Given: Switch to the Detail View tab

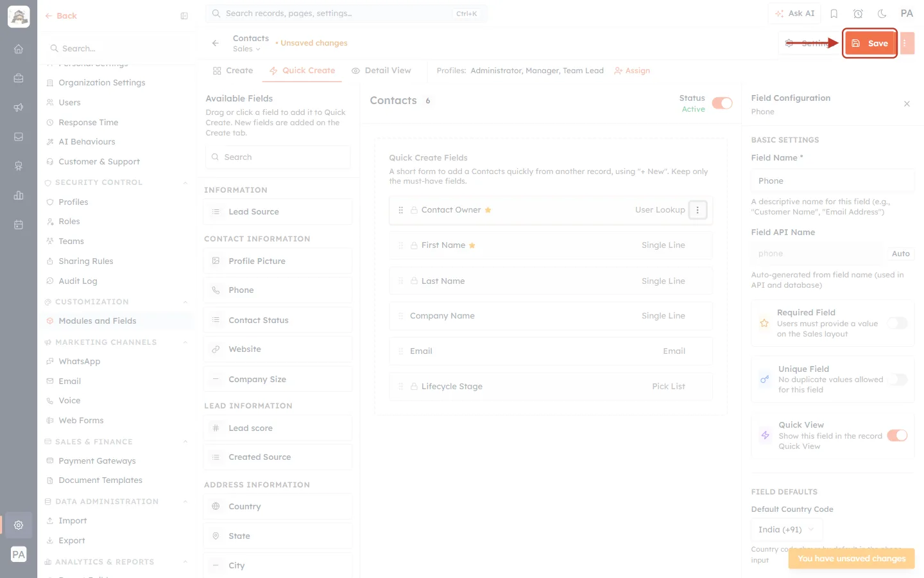Looking at the screenshot, I should [381, 71].
